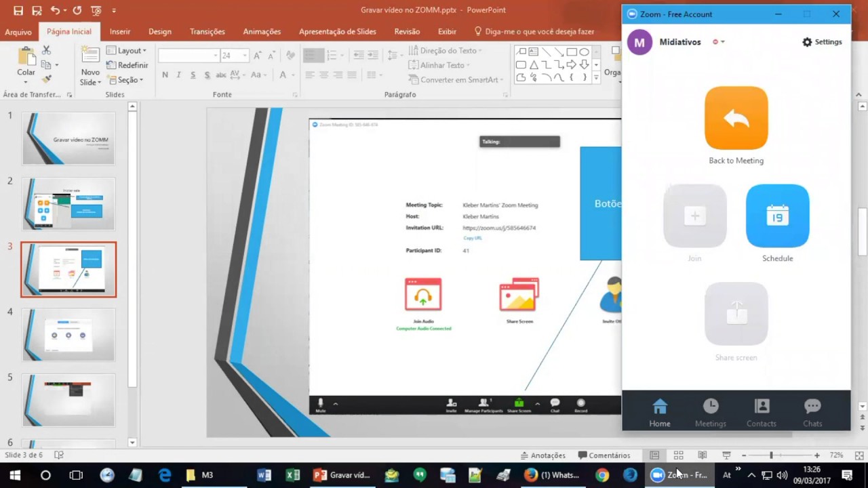
Task: Open the Arquivo menu
Action: coord(18,32)
